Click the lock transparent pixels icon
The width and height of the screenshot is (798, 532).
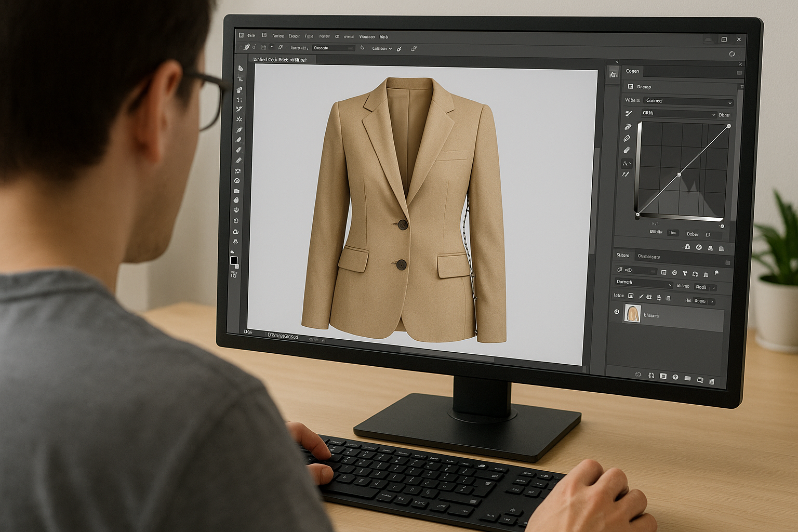click(631, 296)
